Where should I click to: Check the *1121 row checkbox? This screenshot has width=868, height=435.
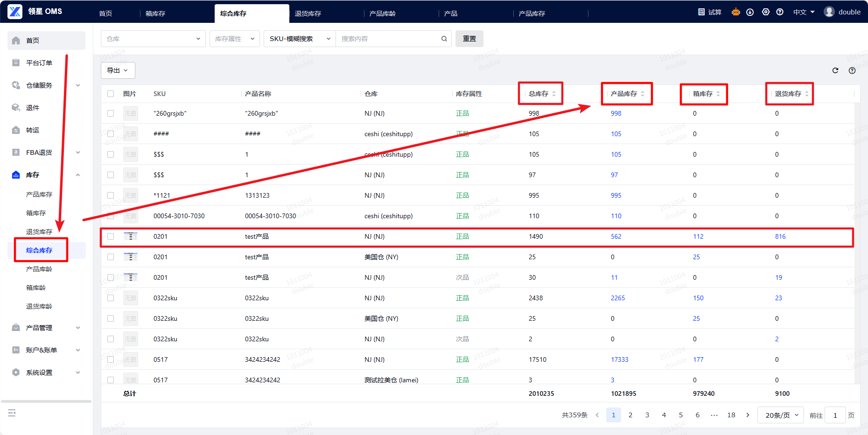(x=111, y=195)
